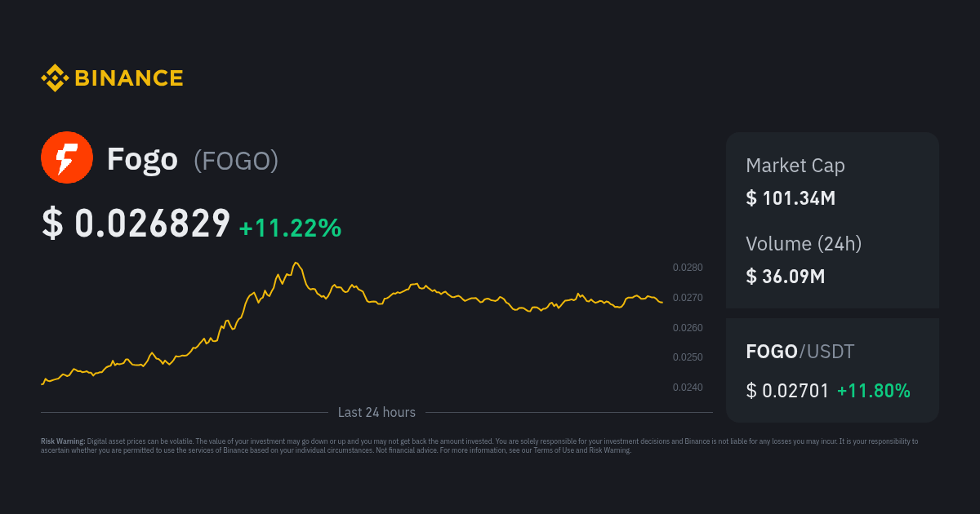Viewport: 980px width, 514px height.
Task: Click the highest peak of the price chart
Action: (x=296, y=263)
